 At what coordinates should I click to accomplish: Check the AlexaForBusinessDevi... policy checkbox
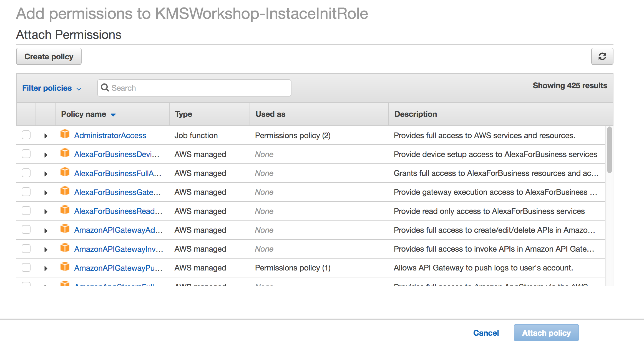[26, 154]
